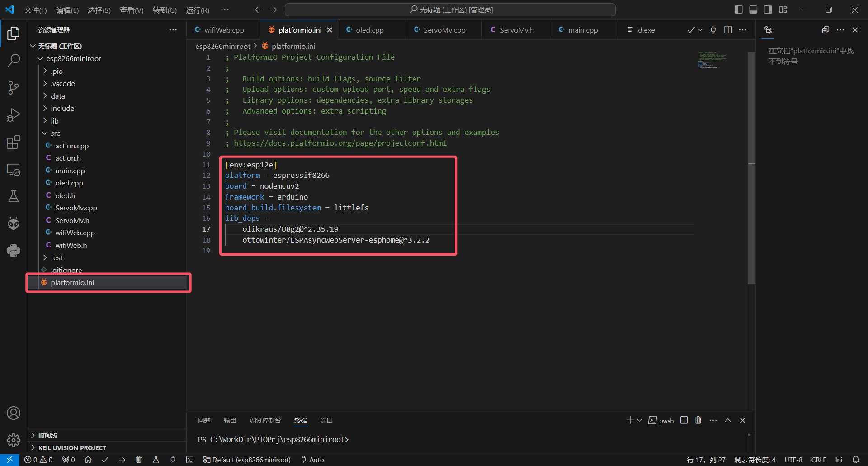Viewport: 868px width, 466px height.
Task: Click the search box in title bar
Action: tap(450, 10)
